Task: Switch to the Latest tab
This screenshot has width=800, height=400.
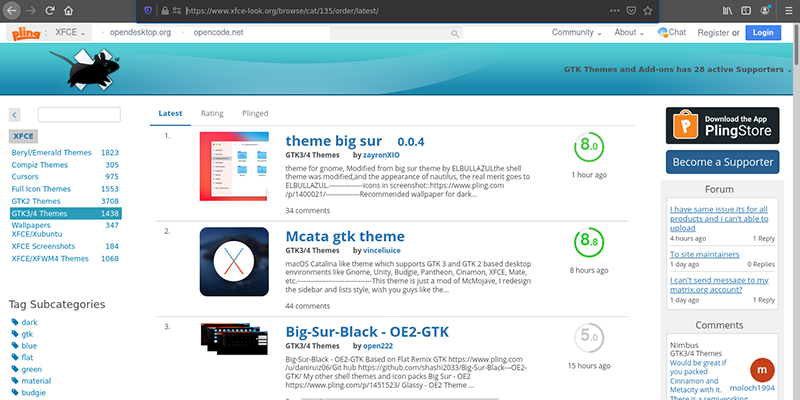Action: [x=170, y=114]
